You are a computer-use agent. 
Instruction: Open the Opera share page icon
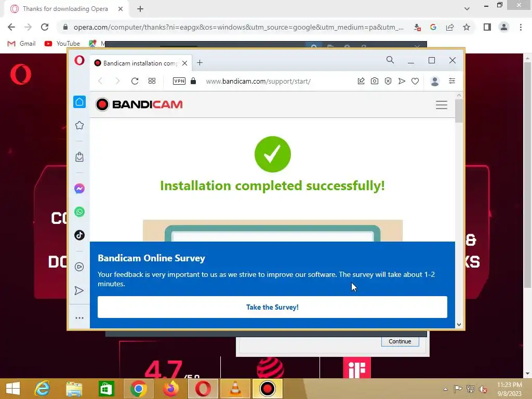click(x=361, y=81)
